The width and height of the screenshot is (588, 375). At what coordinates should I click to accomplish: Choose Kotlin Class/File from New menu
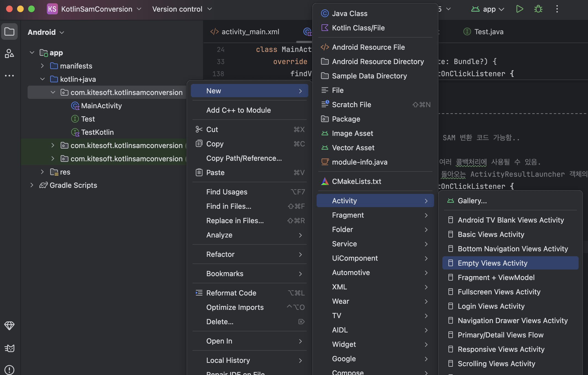tap(358, 28)
